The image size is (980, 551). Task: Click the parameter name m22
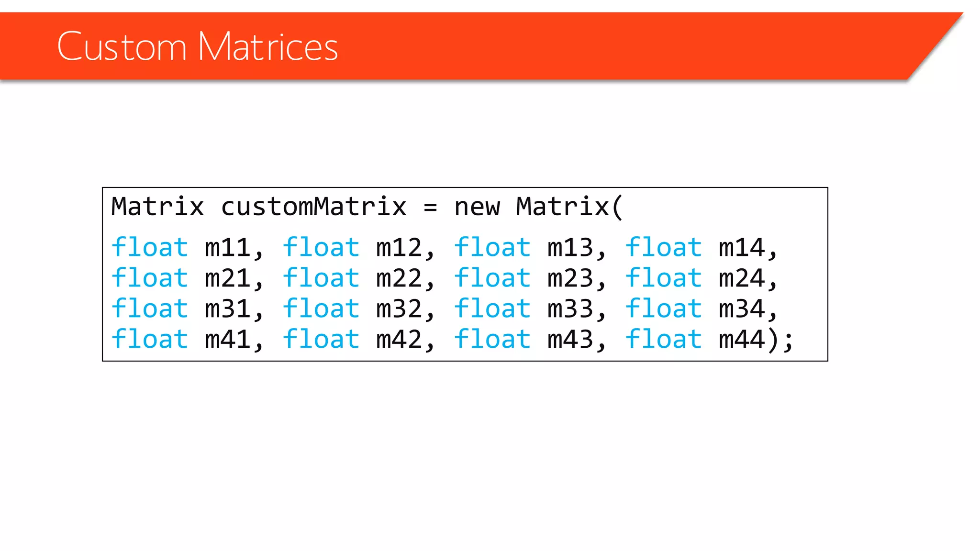tap(399, 278)
